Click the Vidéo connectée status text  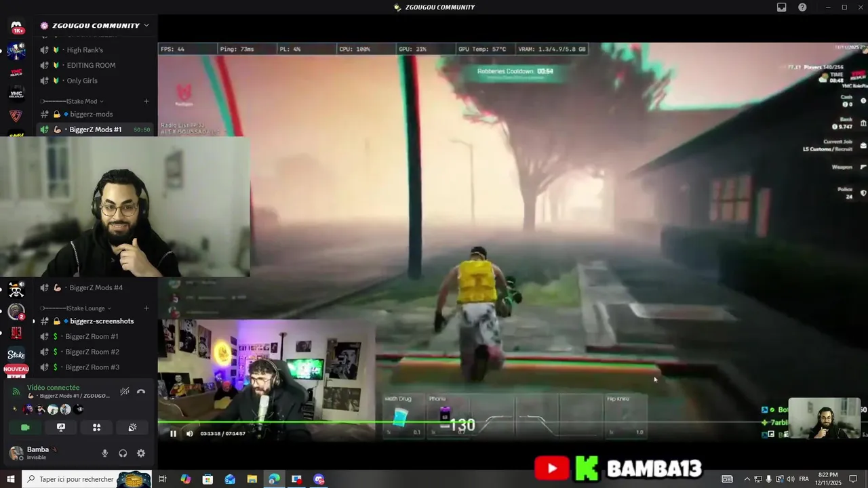pyautogui.click(x=53, y=388)
